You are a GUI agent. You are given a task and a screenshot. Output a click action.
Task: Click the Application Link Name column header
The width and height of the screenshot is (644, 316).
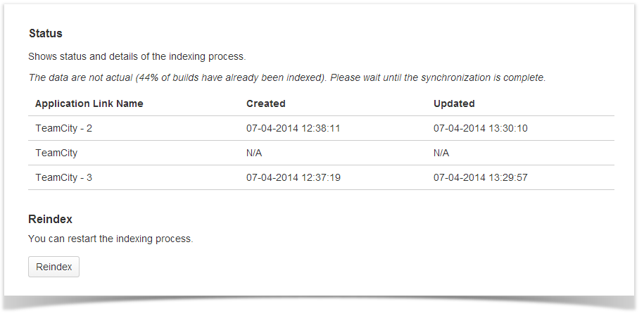tap(89, 103)
